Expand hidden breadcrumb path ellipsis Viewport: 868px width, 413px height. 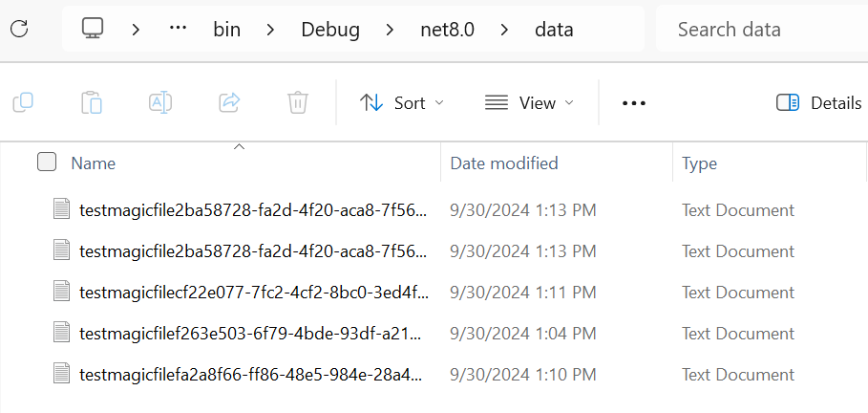[178, 29]
